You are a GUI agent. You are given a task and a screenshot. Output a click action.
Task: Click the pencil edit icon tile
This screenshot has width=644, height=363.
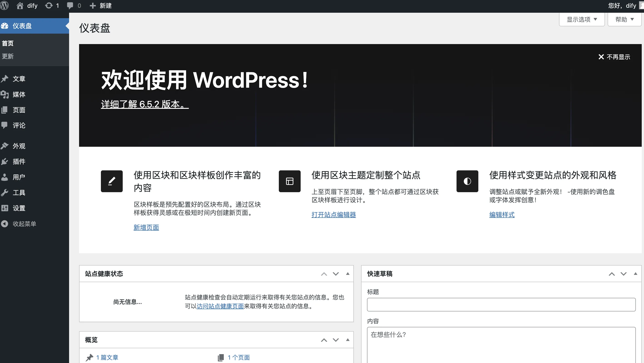(x=112, y=181)
